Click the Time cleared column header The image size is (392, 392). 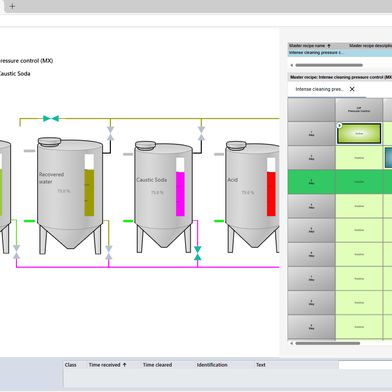click(157, 365)
